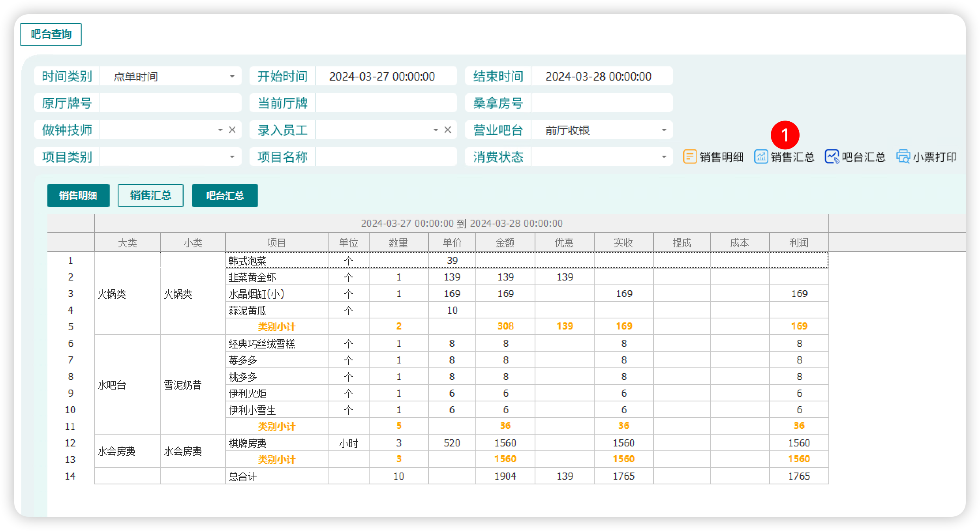
Task: Open the 时间类别 dropdown
Action: pyautogui.click(x=232, y=76)
